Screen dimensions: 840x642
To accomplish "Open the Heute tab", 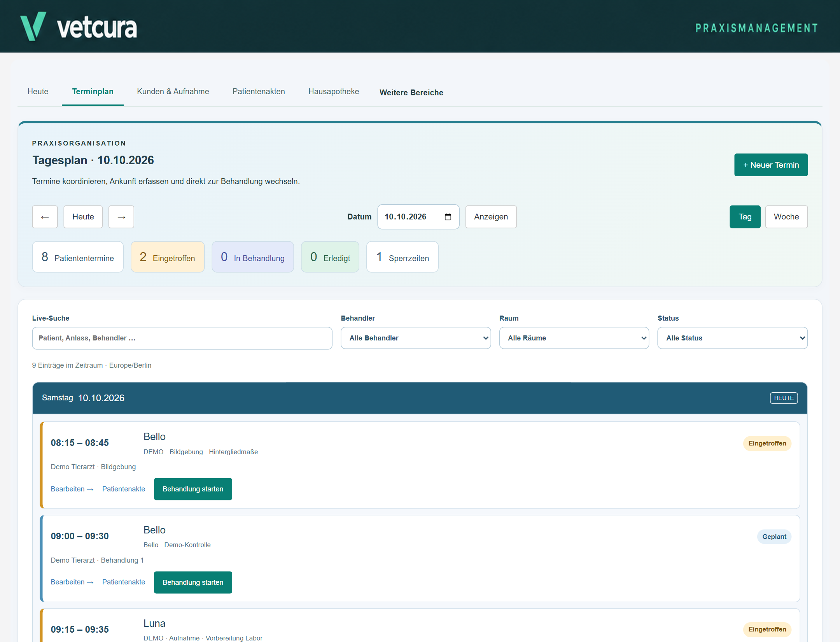I will [38, 91].
